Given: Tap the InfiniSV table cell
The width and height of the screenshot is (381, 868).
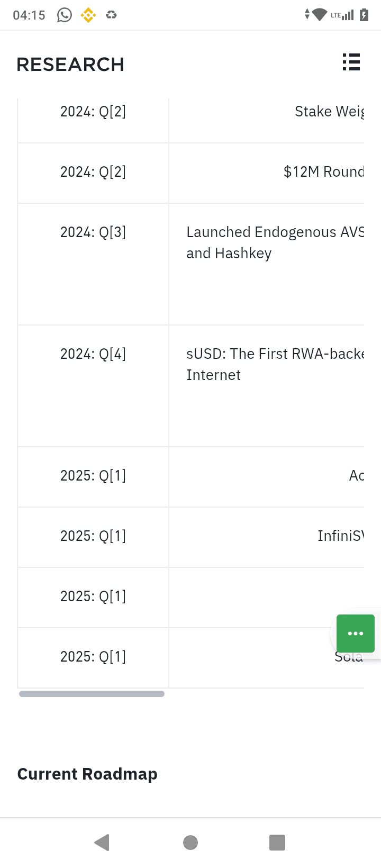Looking at the screenshot, I should click(x=267, y=537).
